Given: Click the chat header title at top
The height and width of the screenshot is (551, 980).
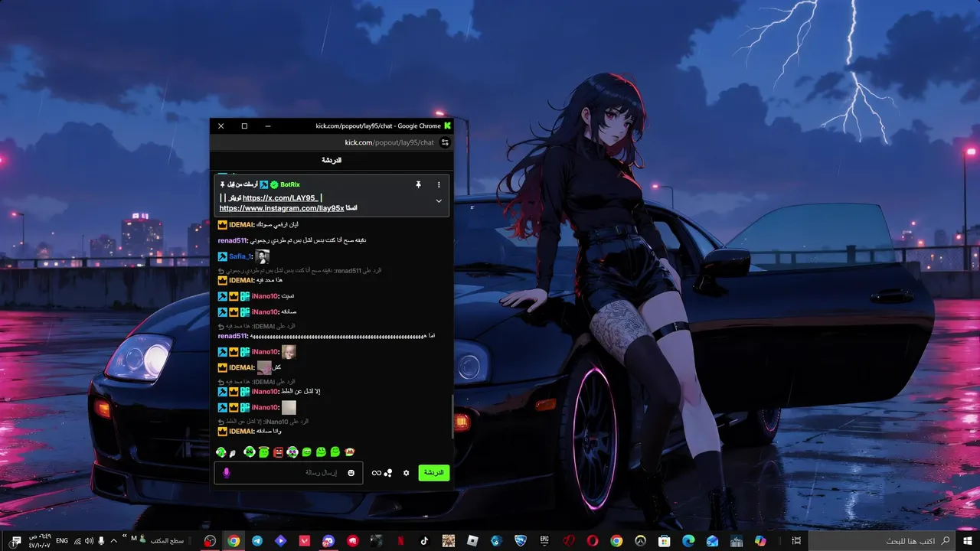Looking at the screenshot, I should coord(332,160).
